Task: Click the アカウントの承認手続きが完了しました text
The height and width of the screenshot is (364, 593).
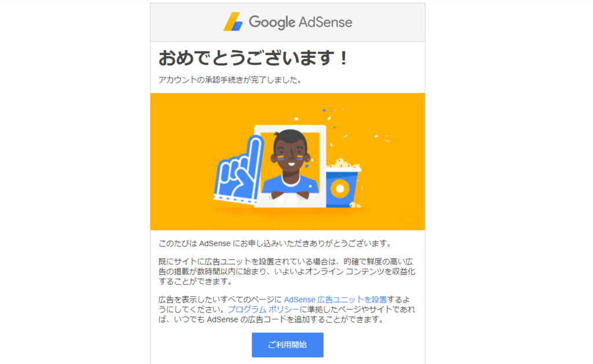Action: (x=230, y=80)
